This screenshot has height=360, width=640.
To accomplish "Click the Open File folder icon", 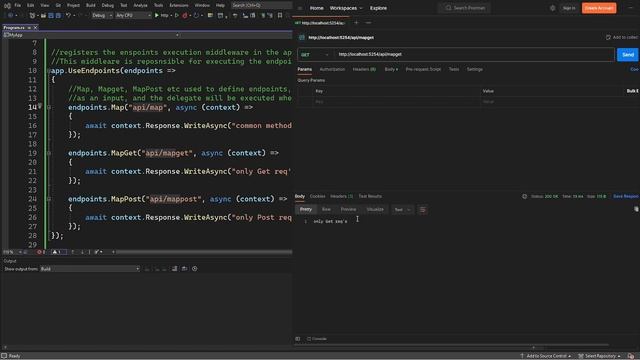I will [43, 16].
